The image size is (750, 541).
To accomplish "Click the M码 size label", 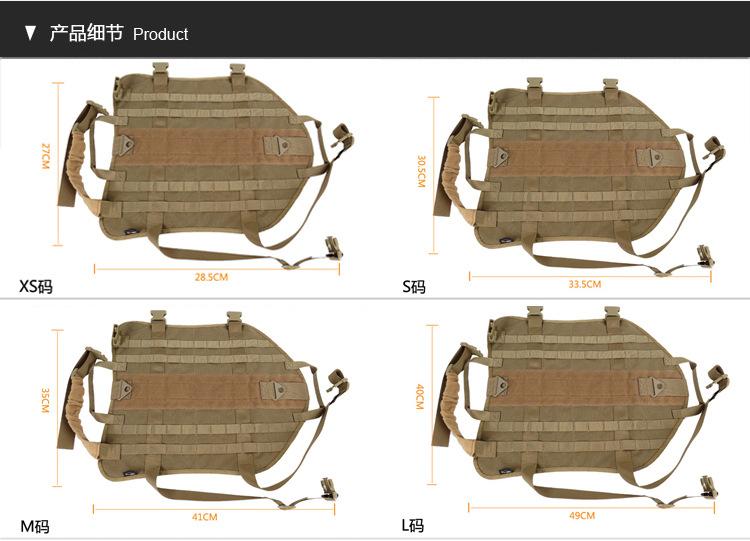I will tap(35, 527).
